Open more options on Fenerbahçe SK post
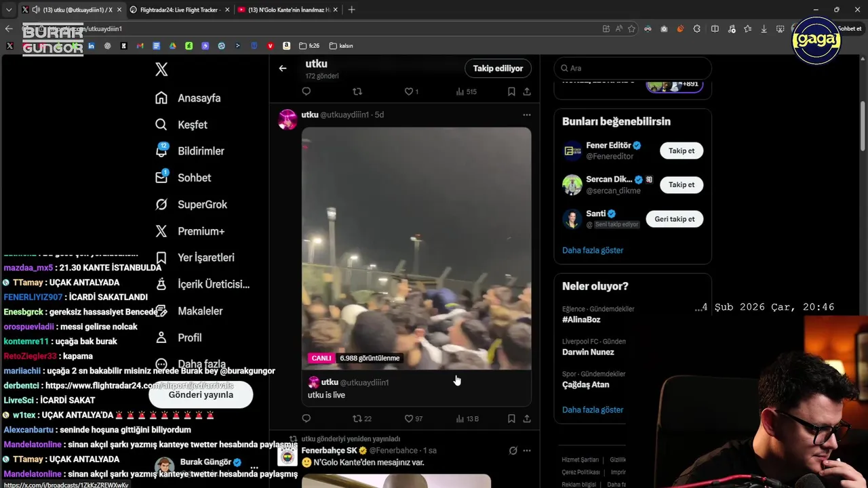This screenshot has width=868, height=488. [527, 451]
